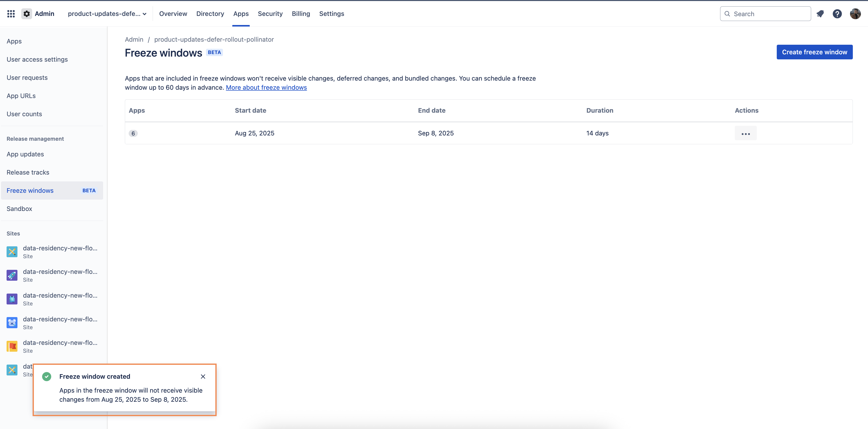The height and width of the screenshot is (429, 868).
Task: Click the product-updates-defer-rollout-pollinator breadcrumb
Action: pos(214,39)
